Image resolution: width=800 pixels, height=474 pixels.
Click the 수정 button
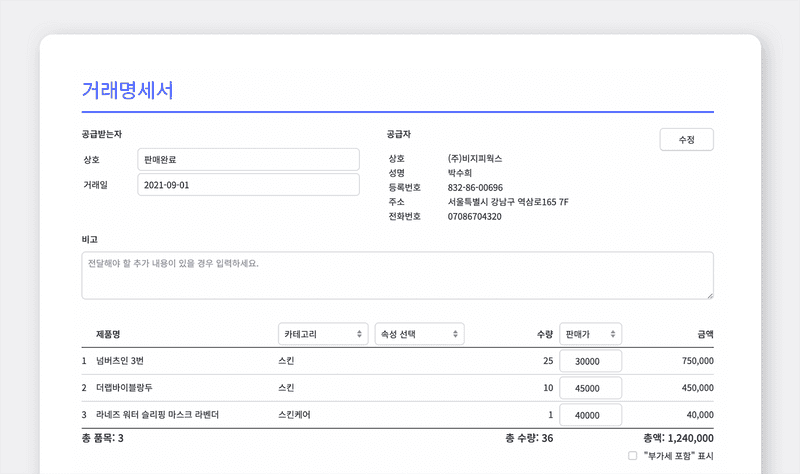coord(686,139)
